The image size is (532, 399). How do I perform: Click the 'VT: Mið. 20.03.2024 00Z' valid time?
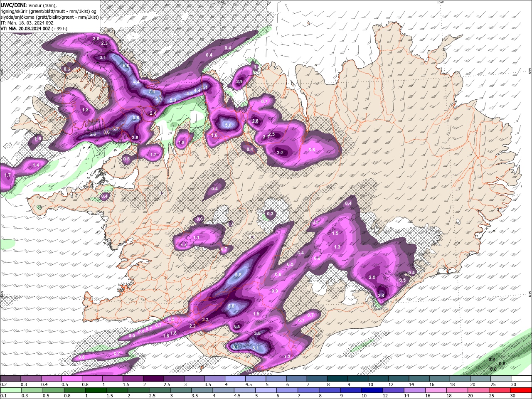(x=25, y=29)
